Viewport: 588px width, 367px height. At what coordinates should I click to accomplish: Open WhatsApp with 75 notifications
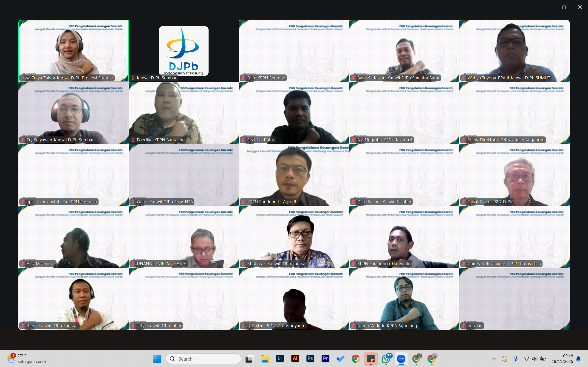click(x=386, y=359)
